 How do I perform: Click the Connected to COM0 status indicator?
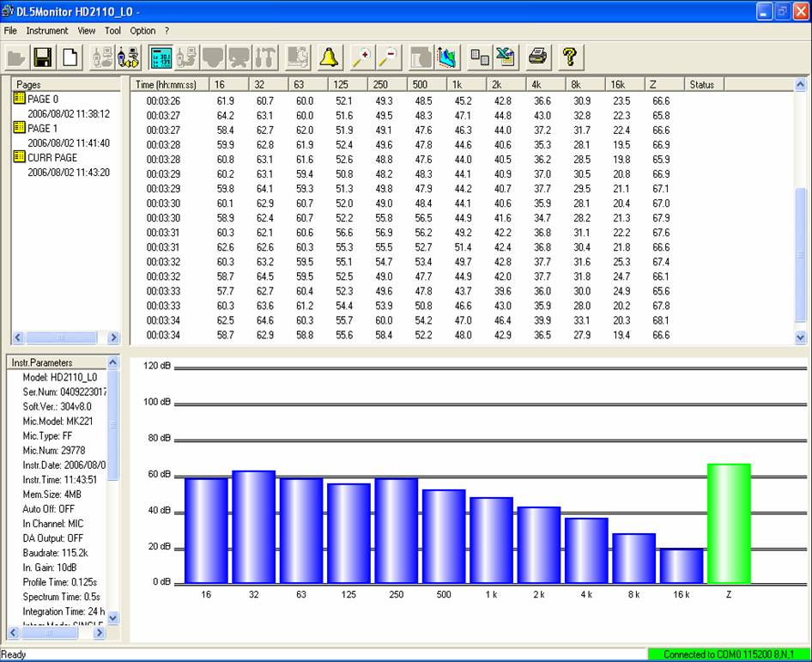tap(729, 654)
